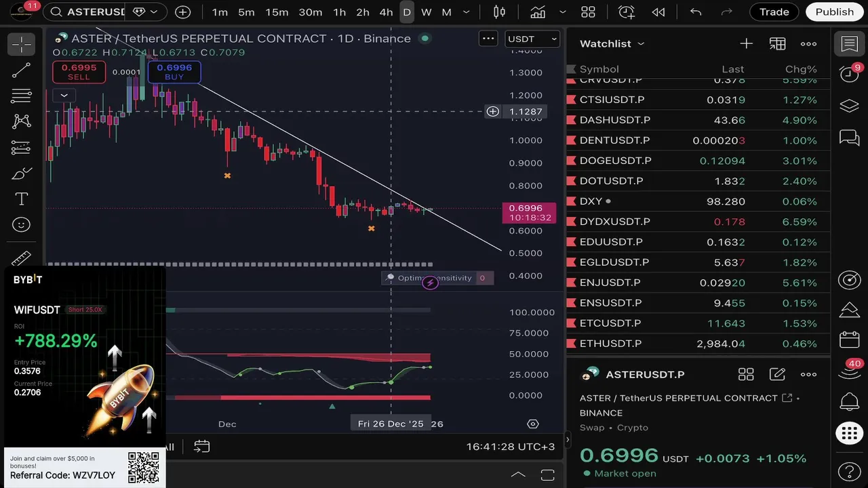This screenshot has height=488, width=868.
Task: Open the chats panel
Action: (849, 138)
